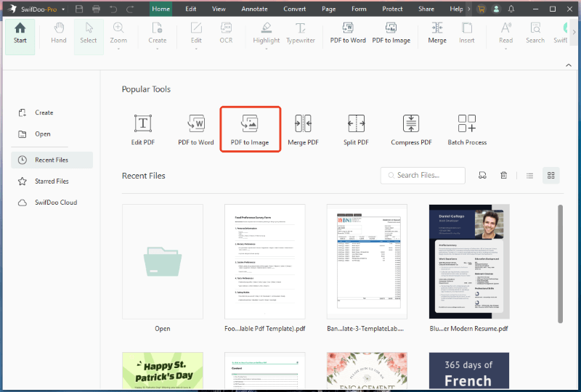Click Open in the left sidebar

(34, 134)
